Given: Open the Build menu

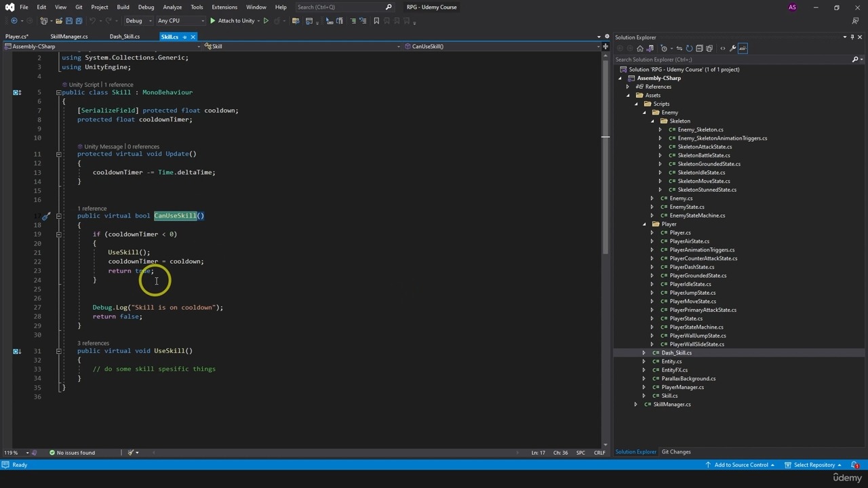Looking at the screenshot, I should pyautogui.click(x=123, y=7).
